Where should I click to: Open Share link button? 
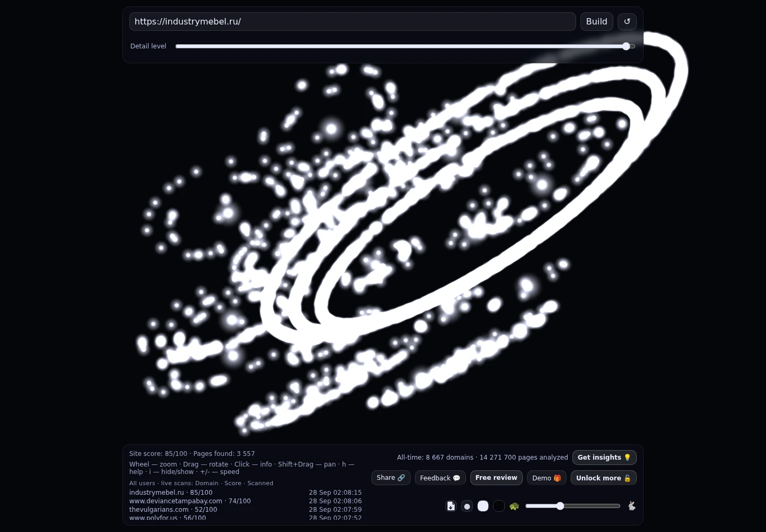click(x=390, y=478)
